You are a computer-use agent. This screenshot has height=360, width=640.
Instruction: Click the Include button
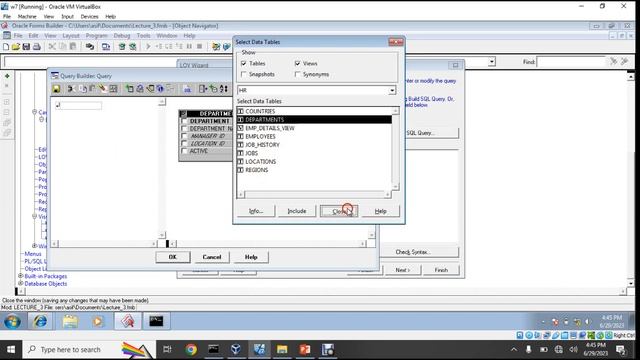(x=297, y=211)
